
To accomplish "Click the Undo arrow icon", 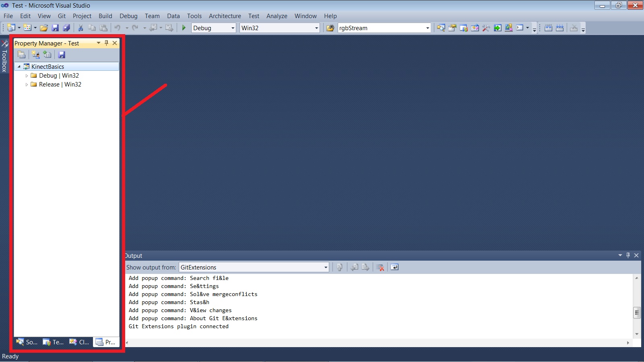I will point(118,28).
